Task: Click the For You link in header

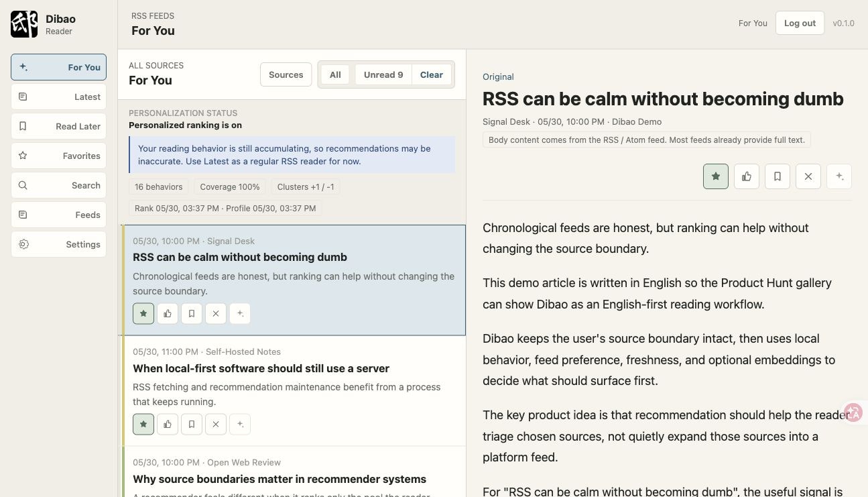Action: click(753, 23)
